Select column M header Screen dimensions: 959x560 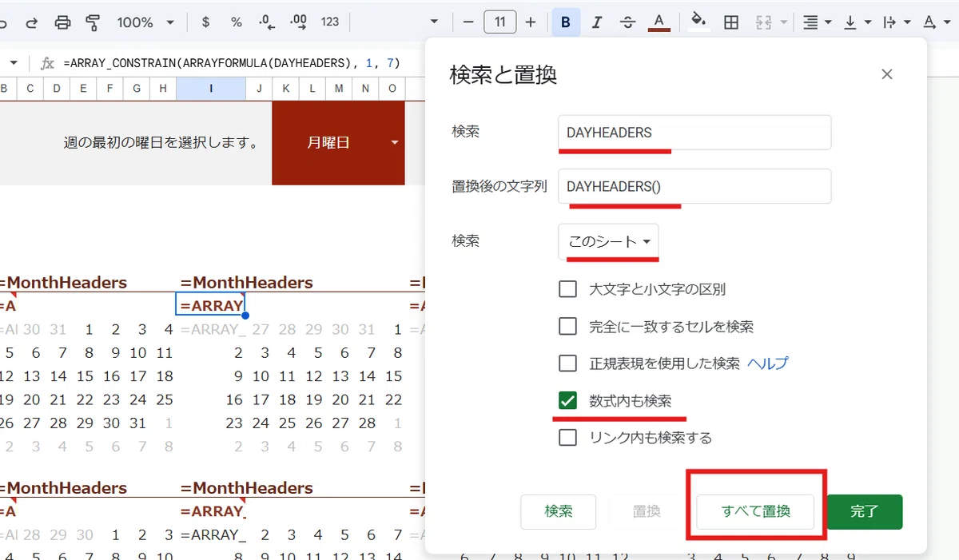point(339,88)
